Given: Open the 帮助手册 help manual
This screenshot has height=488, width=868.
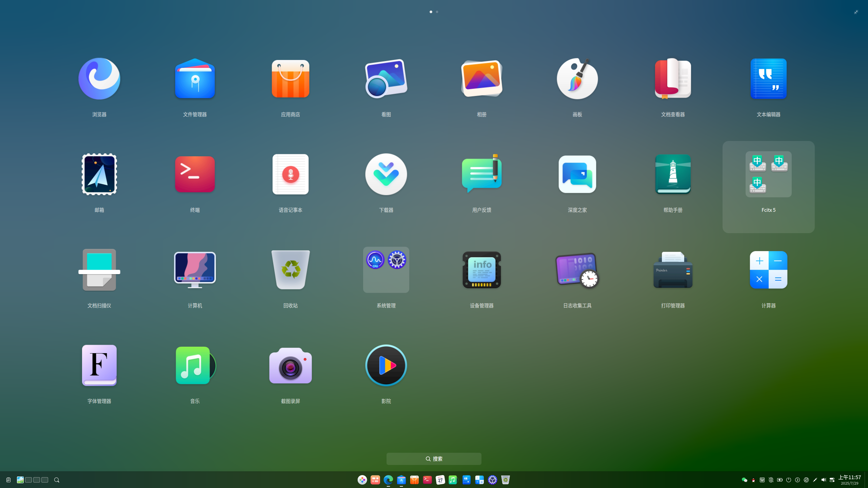Looking at the screenshot, I should coord(673,174).
